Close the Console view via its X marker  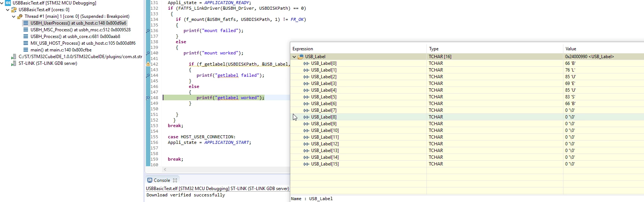tap(175, 180)
